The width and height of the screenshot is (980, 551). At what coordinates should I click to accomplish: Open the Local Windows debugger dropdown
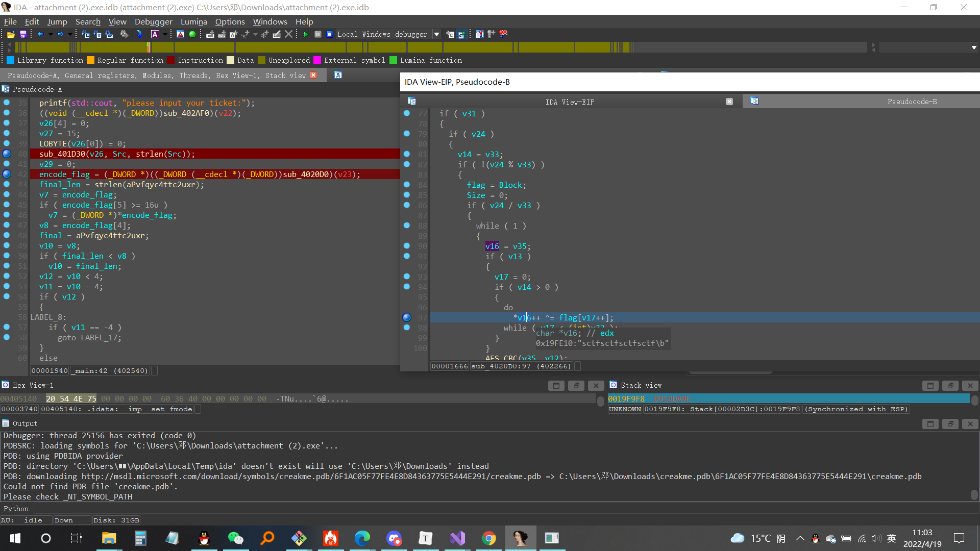(x=436, y=34)
